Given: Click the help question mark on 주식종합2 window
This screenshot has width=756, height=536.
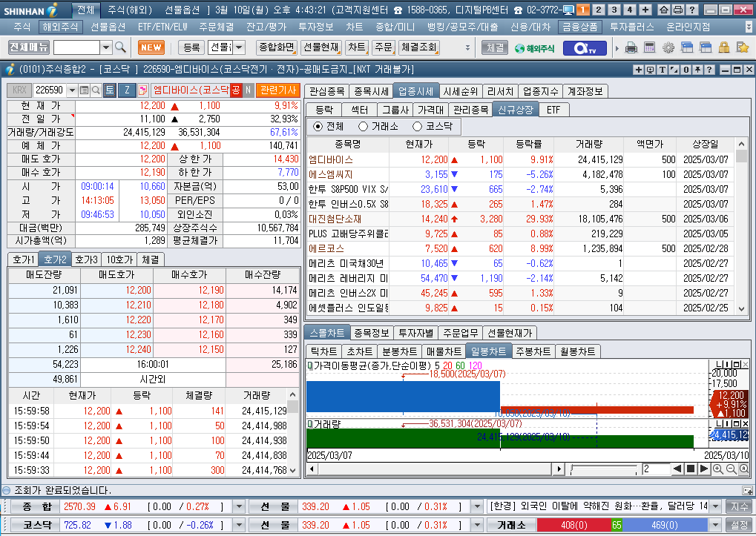Looking at the screenshot, I should (709, 70).
